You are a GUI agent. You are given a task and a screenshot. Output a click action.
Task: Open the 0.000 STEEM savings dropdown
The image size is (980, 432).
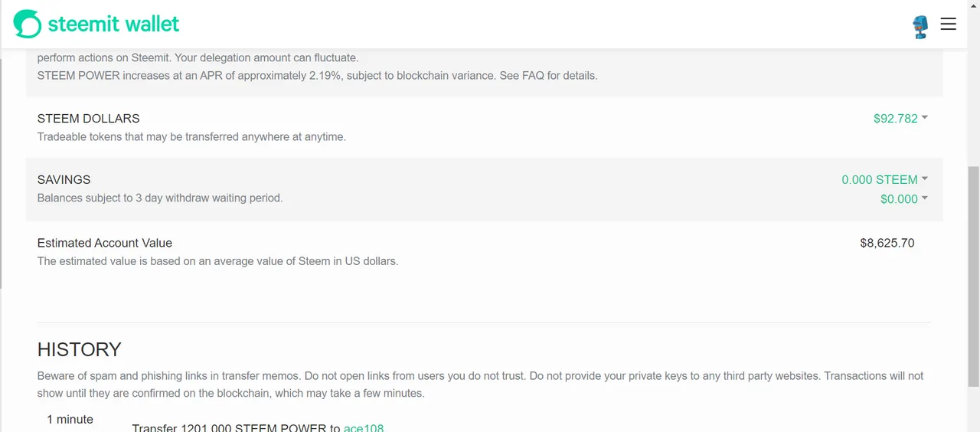pos(884,179)
